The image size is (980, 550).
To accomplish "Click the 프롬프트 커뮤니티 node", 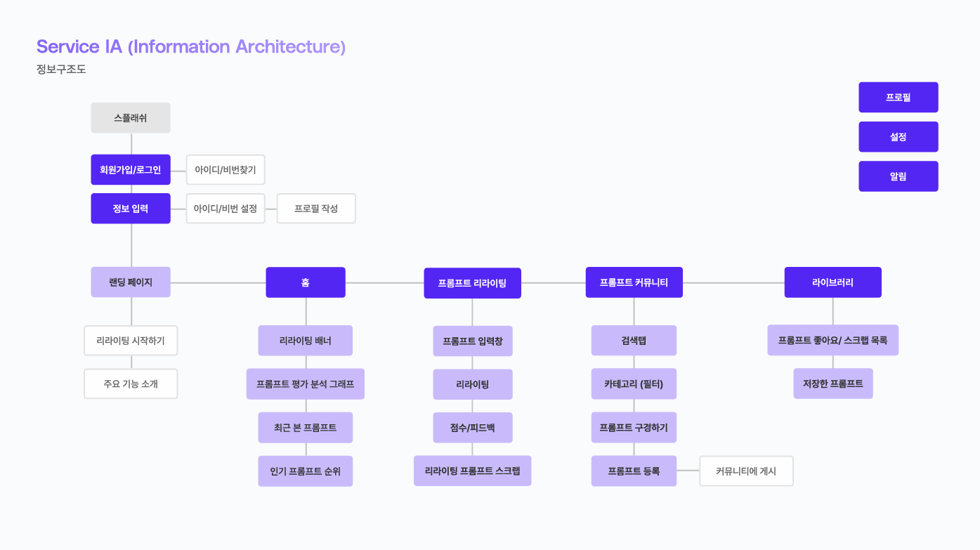I will tap(634, 282).
